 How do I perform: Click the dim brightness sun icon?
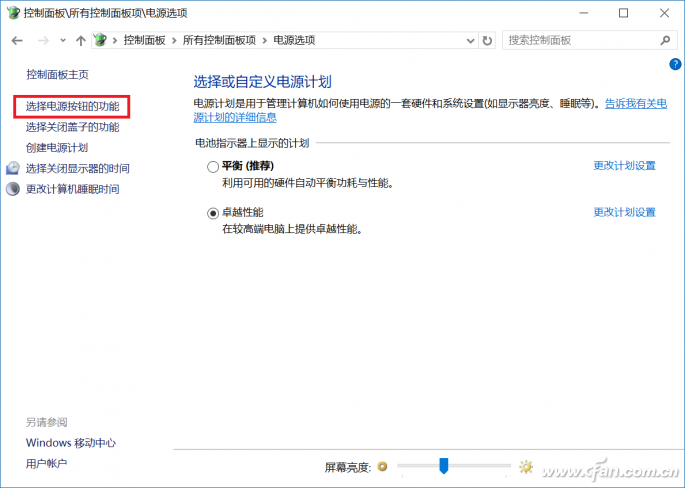click(382, 467)
